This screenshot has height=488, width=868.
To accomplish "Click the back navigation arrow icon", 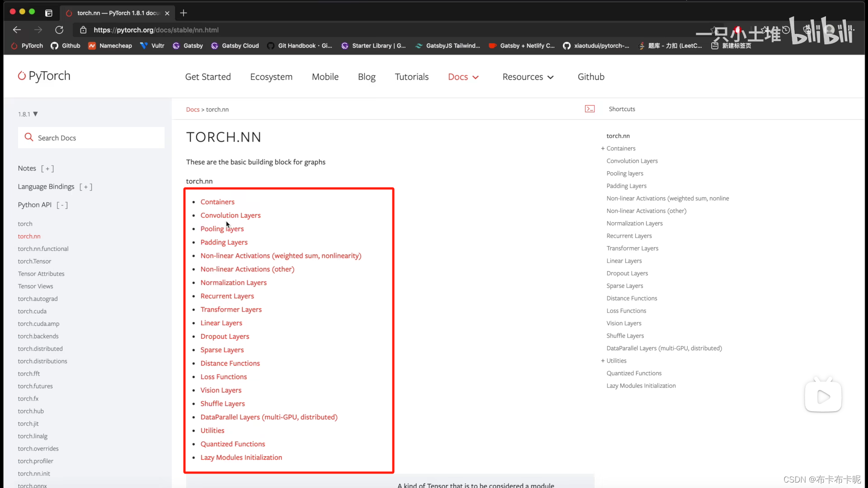I will (x=16, y=29).
